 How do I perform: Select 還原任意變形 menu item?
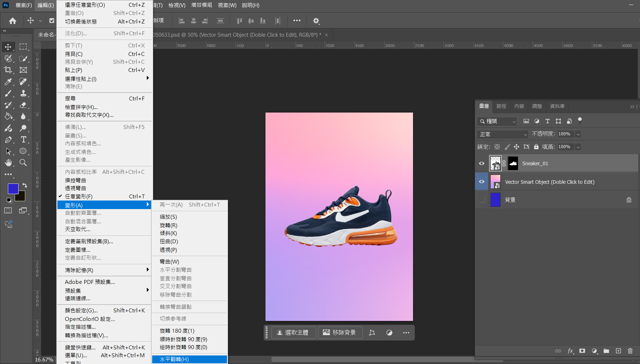pyautogui.click(x=105, y=5)
